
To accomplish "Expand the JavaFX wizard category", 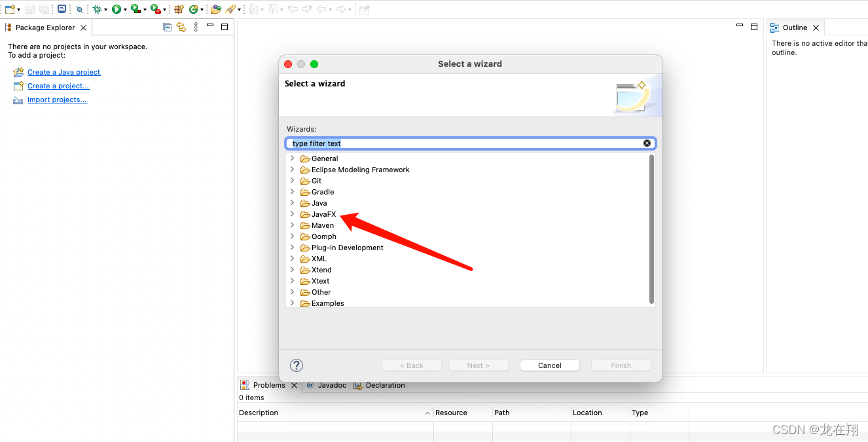I will click(293, 214).
